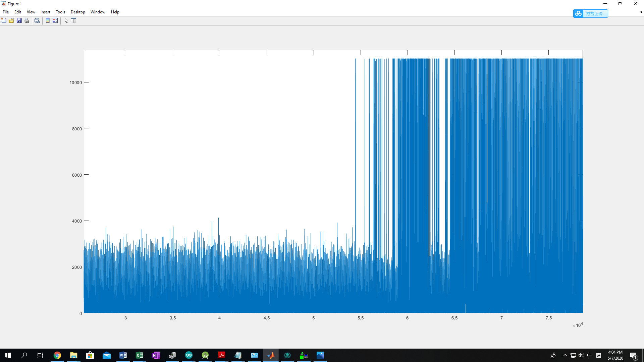Screen dimensions: 644x362
Task: Toggle the Insert Legend tool
Action: (x=55, y=21)
